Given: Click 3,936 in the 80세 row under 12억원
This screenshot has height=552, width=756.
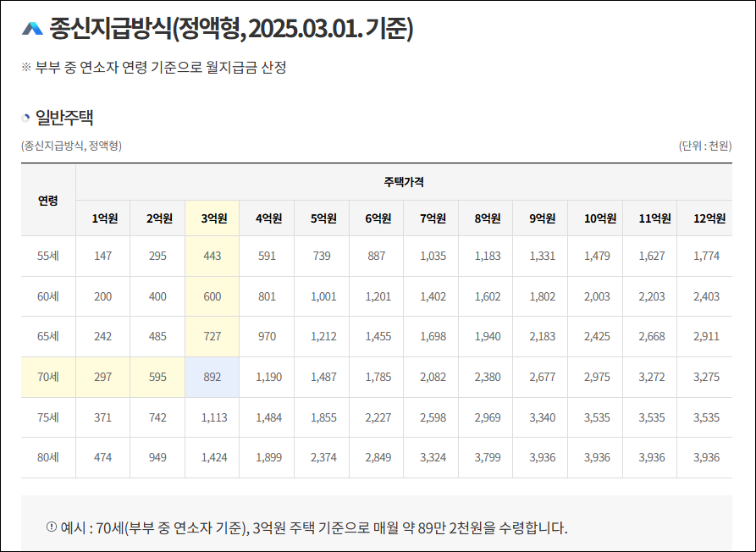Looking at the screenshot, I should click(x=706, y=457).
